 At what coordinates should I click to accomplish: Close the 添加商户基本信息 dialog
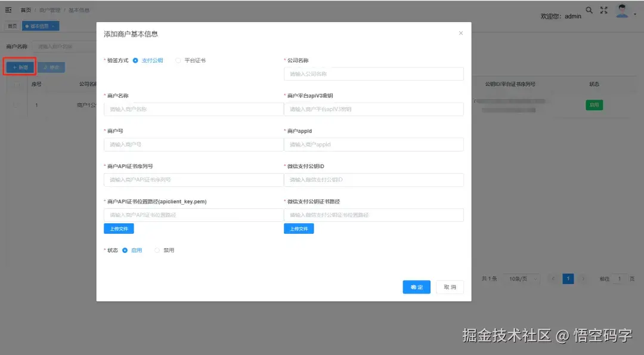click(460, 33)
